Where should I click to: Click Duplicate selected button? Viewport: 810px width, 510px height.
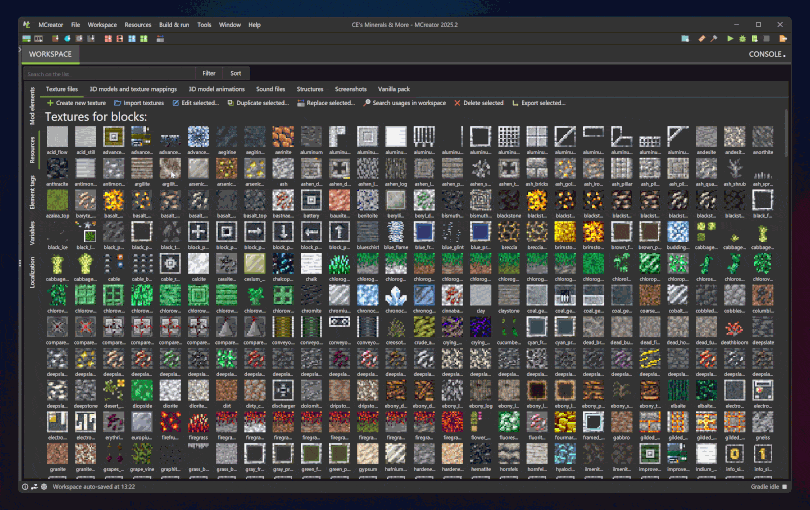tap(258, 103)
